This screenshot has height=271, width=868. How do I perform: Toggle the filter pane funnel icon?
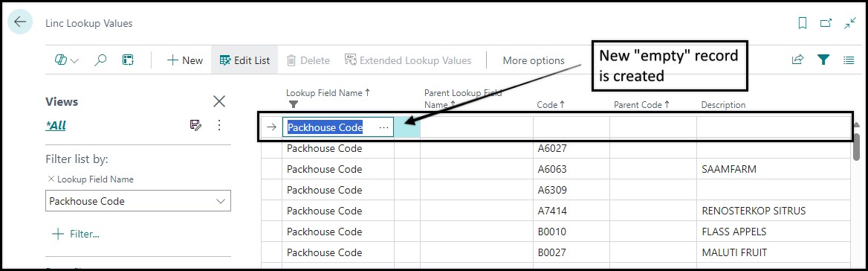click(x=823, y=60)
